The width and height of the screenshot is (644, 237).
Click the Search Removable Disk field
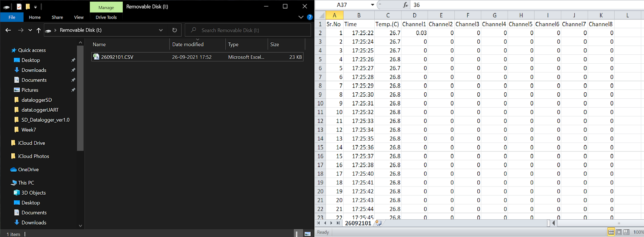[x=248, y=30]
